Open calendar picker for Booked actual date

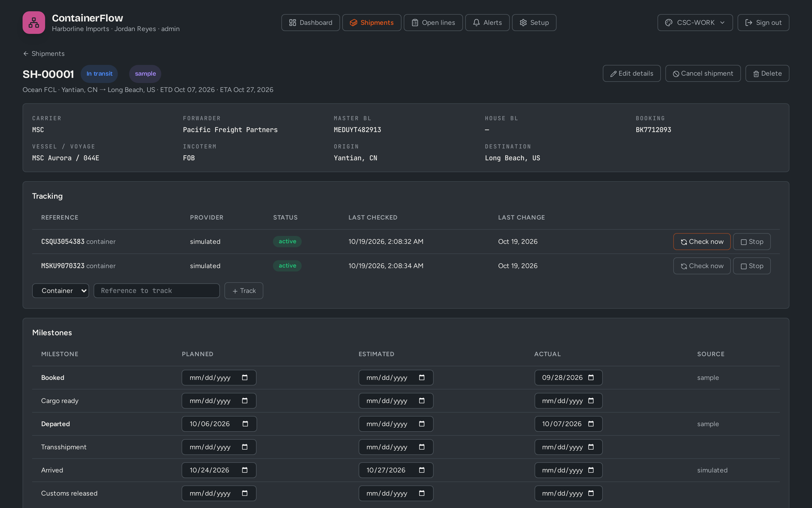pyautogui.click(x=591, y=378)
